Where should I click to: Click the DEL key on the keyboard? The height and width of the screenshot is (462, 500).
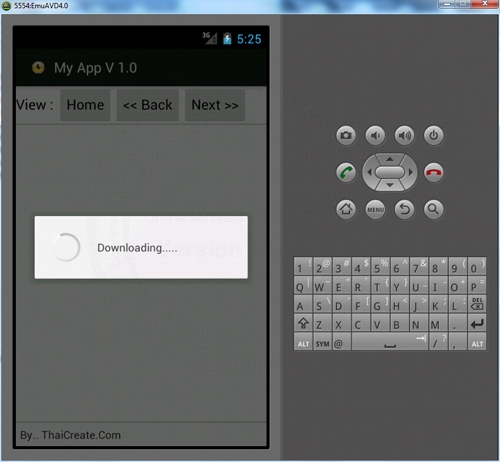tap(477, 304)
